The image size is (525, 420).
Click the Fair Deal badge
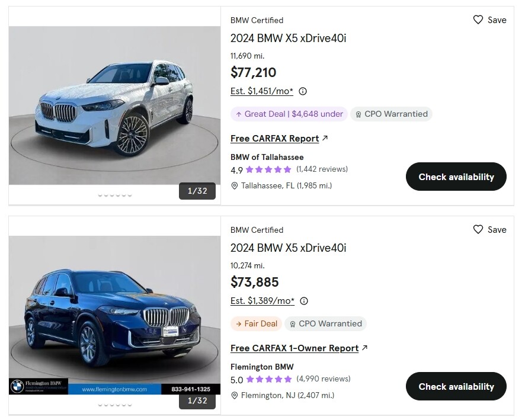pyautogui.click(x=256, y=323)
